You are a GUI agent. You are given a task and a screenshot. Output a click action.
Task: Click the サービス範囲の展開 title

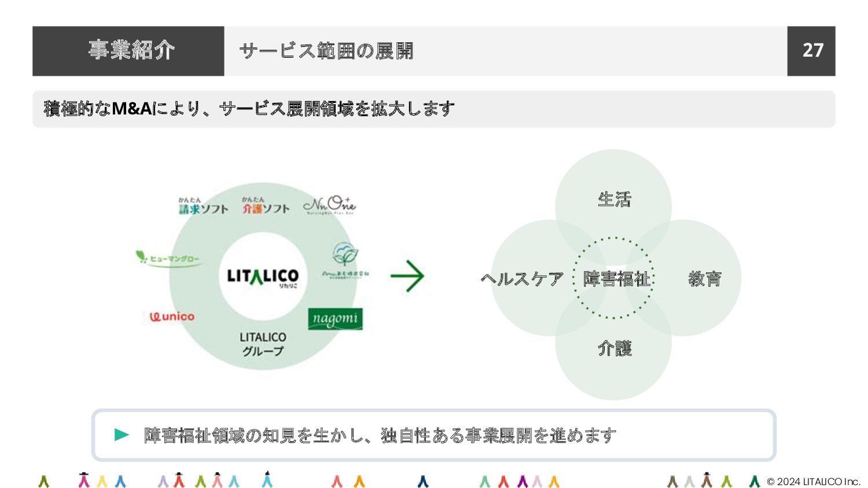[x=326, y=51]
